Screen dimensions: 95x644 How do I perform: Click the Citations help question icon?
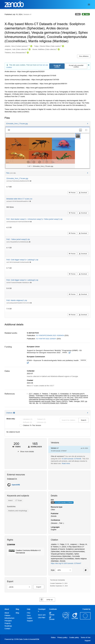pyautogui.click(x=14, y=413)
